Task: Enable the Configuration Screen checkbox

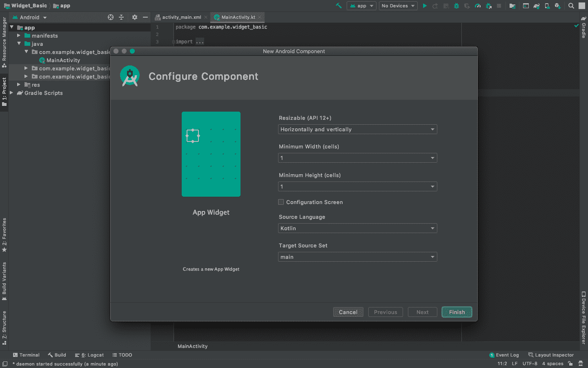Action: 281,202
